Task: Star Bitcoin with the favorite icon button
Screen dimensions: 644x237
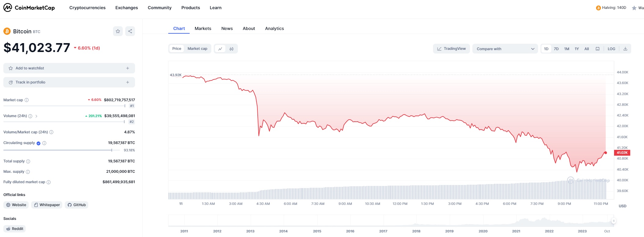Action: click(118, 31)
